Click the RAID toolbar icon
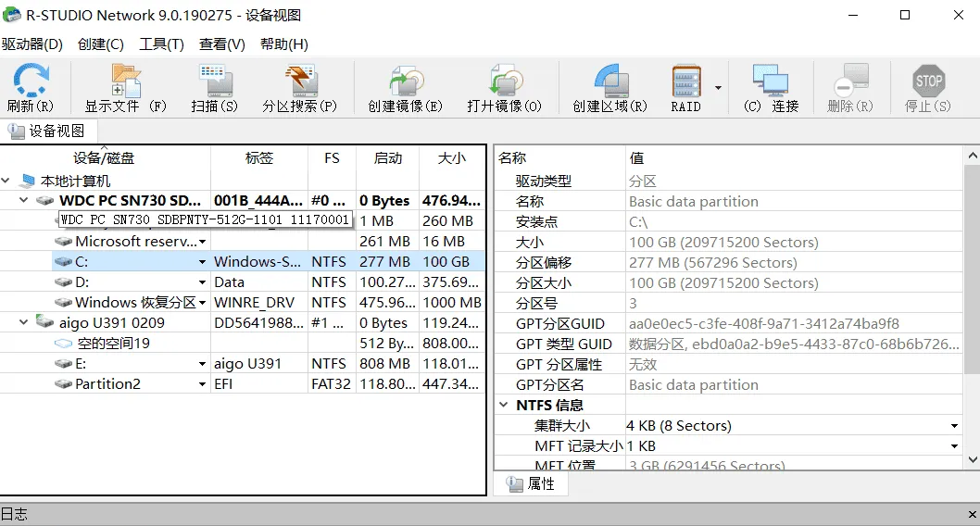The image size is (980, 526). 685,81
